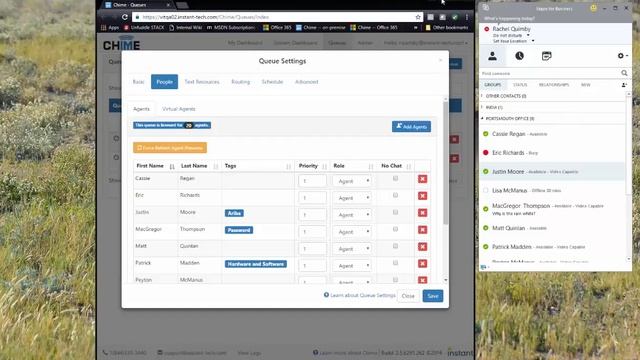This screenshot has height=360, width=640.
Task: Open Skype options gear icon
Action: (622, 56)
